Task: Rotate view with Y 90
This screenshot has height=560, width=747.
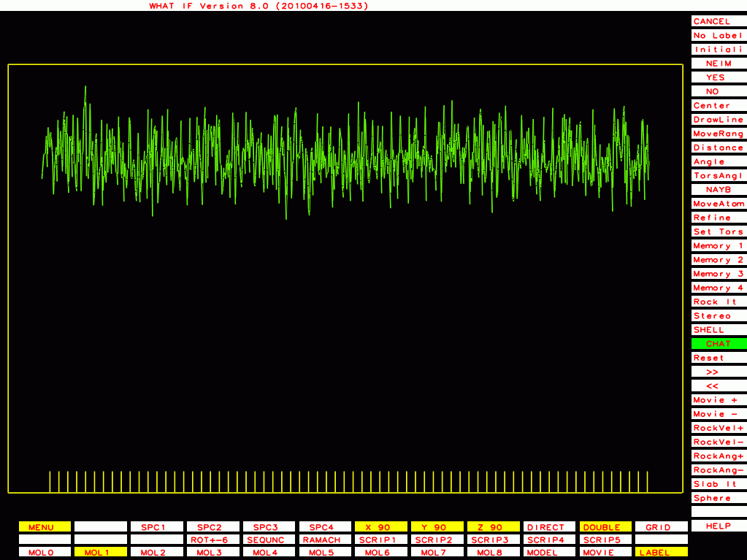Action: [x=437, y=527]
